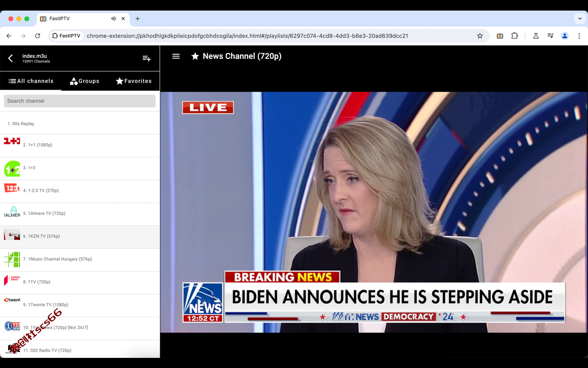Switch to the All channels tab
The width and height of the screenshot is (588, 368).
(31, 81)
